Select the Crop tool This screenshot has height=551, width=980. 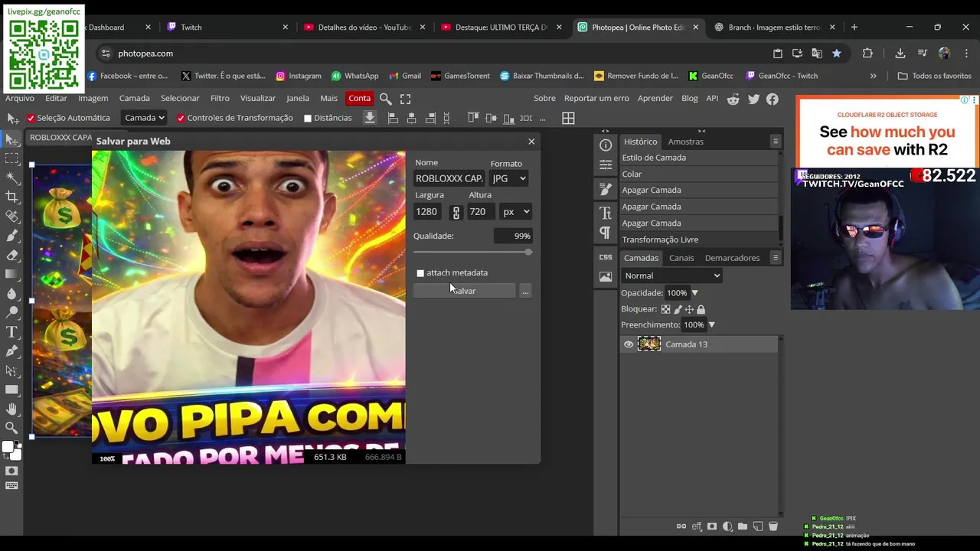pos(11,197)
